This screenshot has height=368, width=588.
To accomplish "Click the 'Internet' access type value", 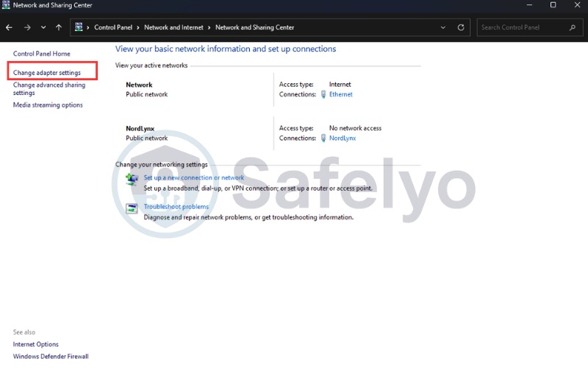I will (340, 85).
